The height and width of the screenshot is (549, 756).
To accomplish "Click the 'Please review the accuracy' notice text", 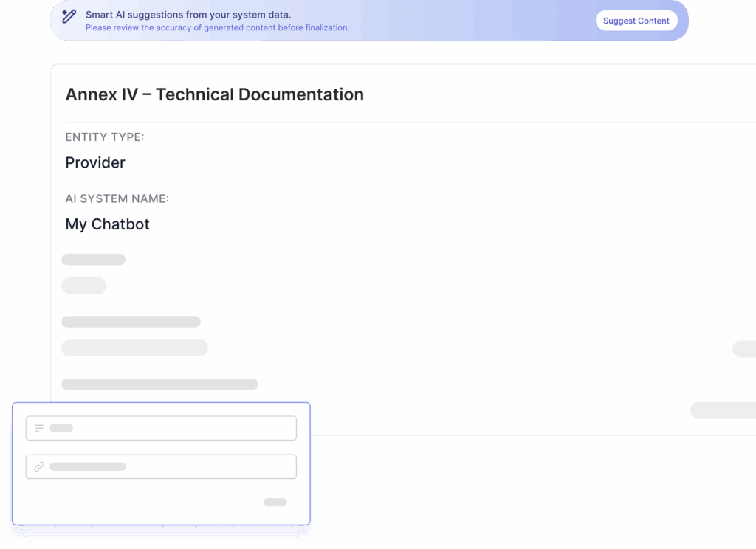I will pos(217,28).
